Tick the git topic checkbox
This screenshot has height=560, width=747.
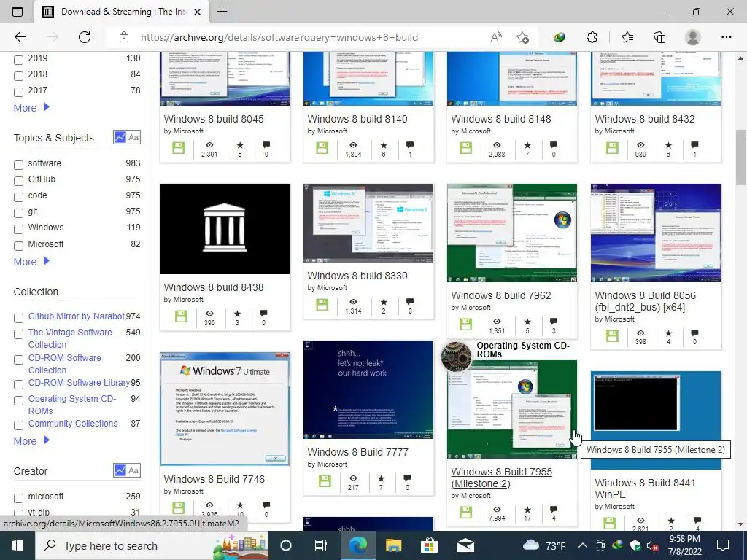click(x=18, y=213)
